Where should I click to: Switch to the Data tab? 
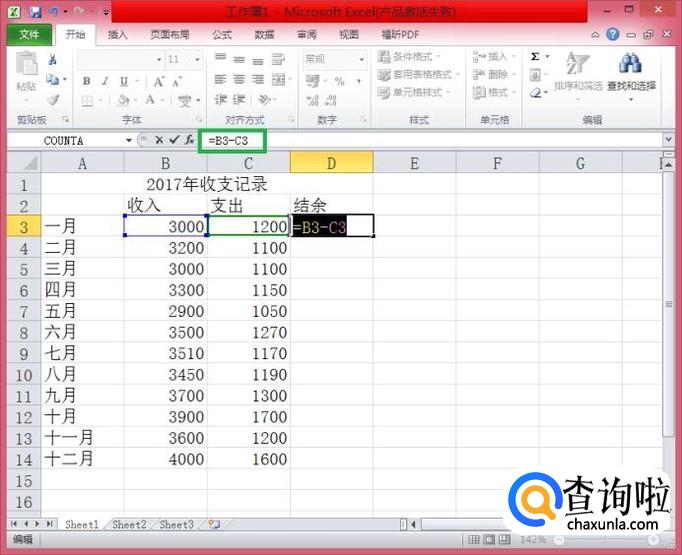(264, 34)
